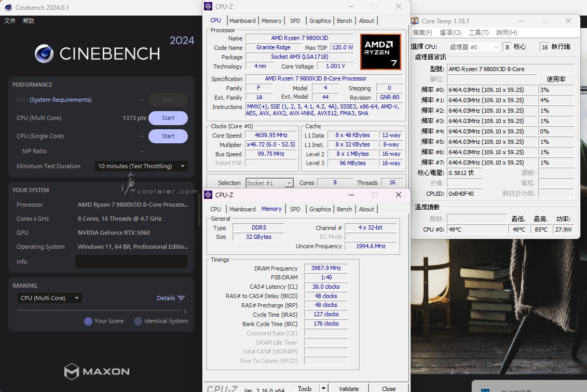Click the DRAM Frequency value 3987.9 MHz
This screenshot has width=587, height=392.
click(x=326, y=268)
